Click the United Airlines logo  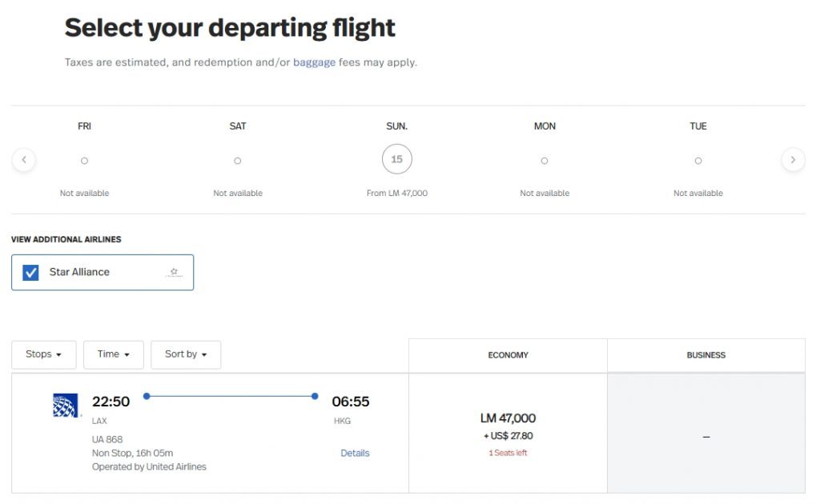(66, 406)
